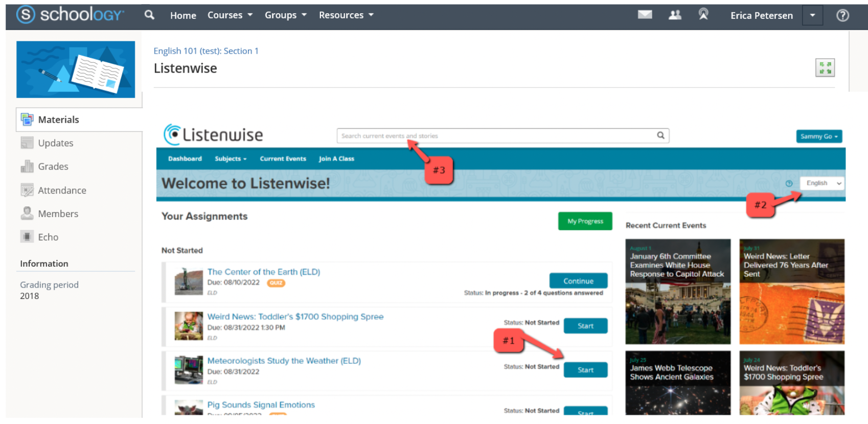Open the account arrow next to Erica Petersen
868x424 pixels.
tap(812, 15)
